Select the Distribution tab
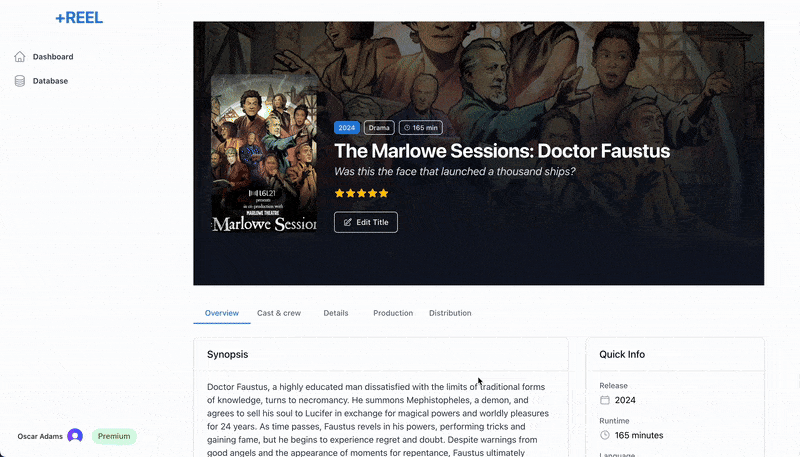 tap(450, 313)
